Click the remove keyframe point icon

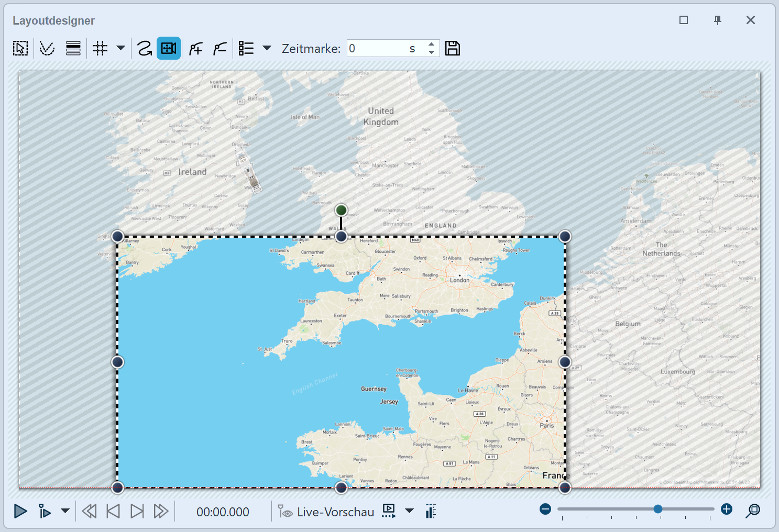(x=220, y=49)
